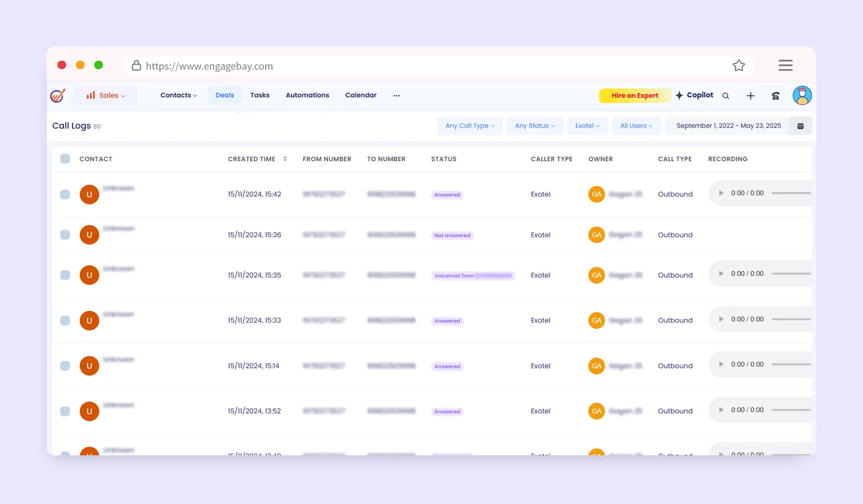Open the user profile avatar
Screen dimensions: 863x504
click(x=802, y=96)
